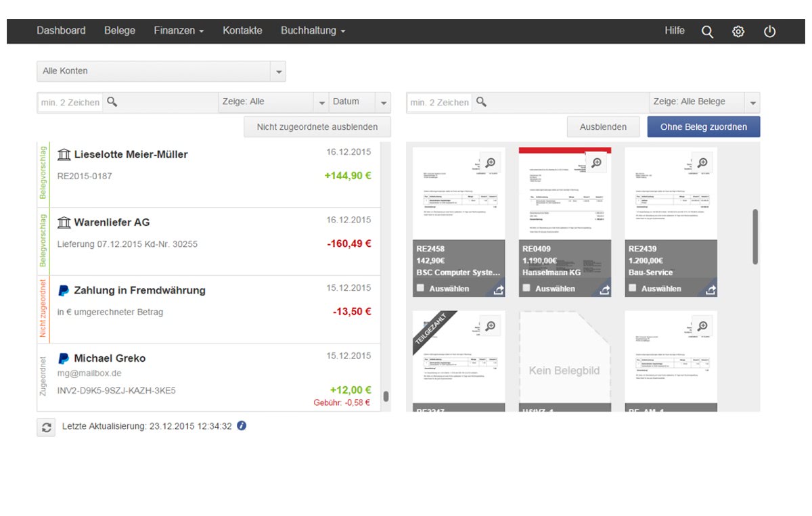Tick the Auswählen checkbox for RE0409
812x516 pixels.
tap(526, 288)
